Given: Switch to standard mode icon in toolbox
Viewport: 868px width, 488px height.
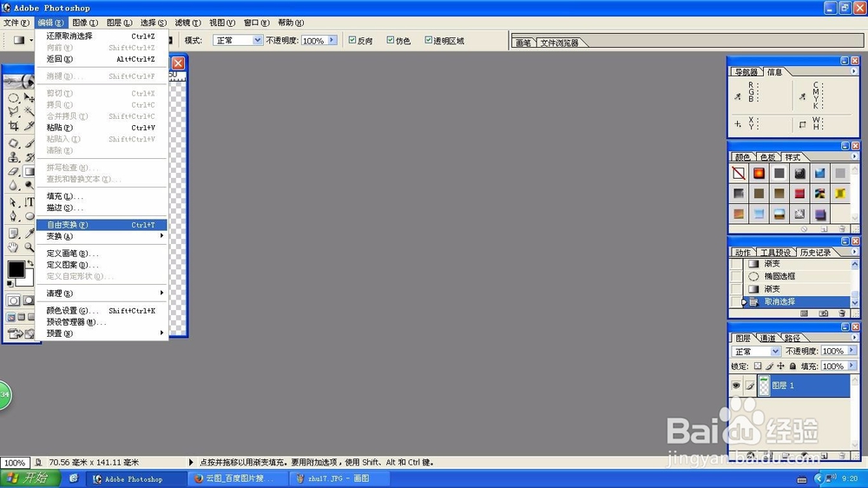Looking at the screenshot, I should coord(13,300).
